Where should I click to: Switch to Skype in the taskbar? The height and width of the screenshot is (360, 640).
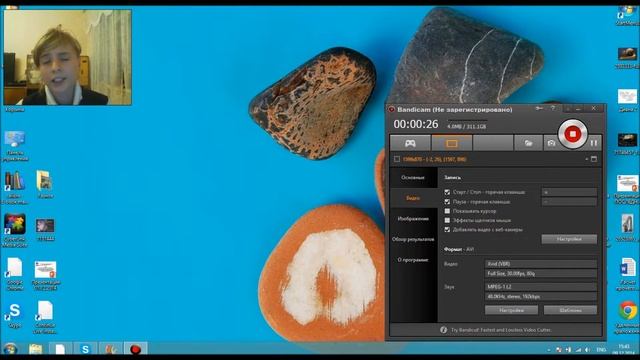[x=85, y=349]
